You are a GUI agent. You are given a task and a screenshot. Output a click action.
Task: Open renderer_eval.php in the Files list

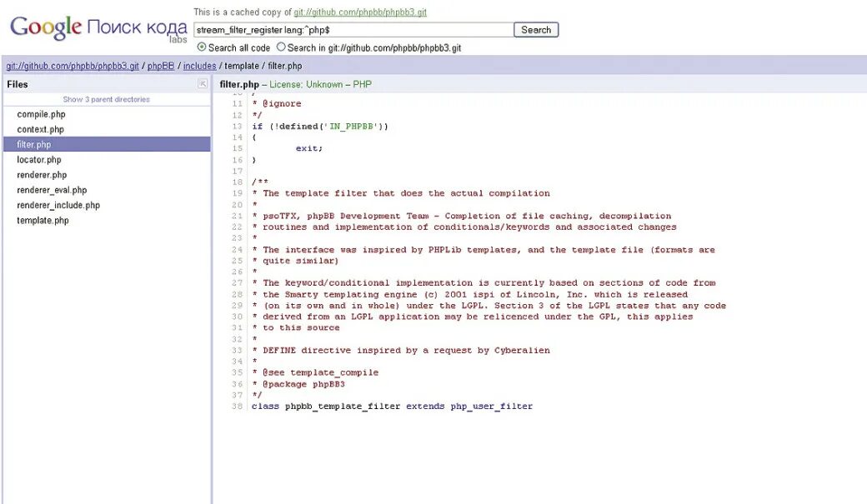pyautogui.click(x=52, y=190)
